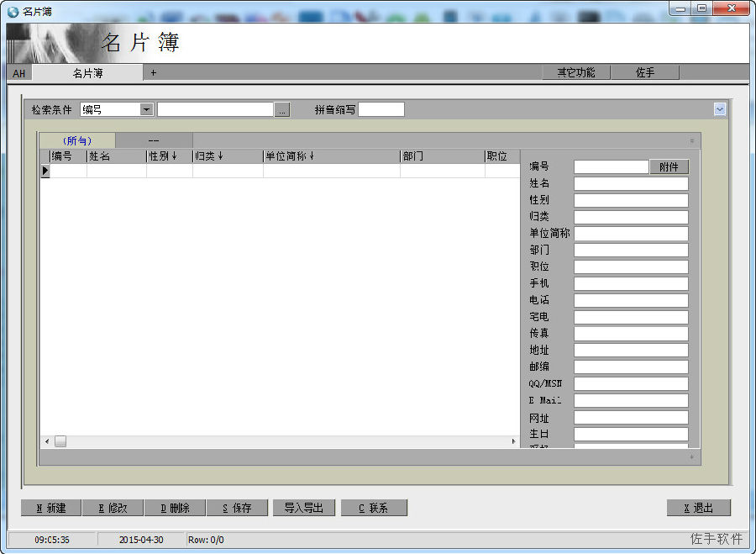The width and height of the screenshot is (756, 554).
Task: Click right arrow of horizontal scrollbar
Action: [x=513, y=441]
